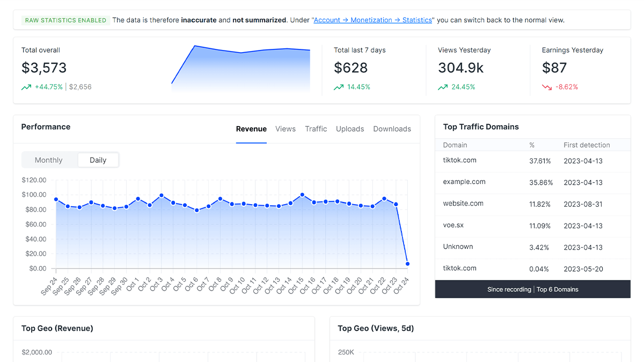Switch chart to Monthly view
This screenshot has height=362, width=644.
[49, 160]
